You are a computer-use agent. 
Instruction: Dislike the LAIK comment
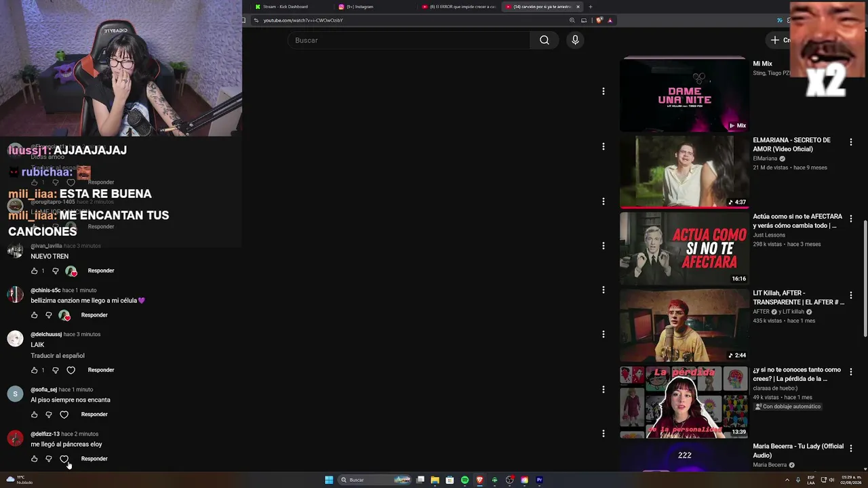56,370
